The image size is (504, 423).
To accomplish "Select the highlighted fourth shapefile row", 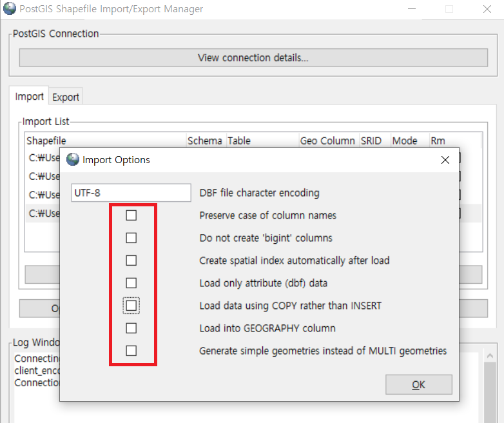I will (253, 213).
